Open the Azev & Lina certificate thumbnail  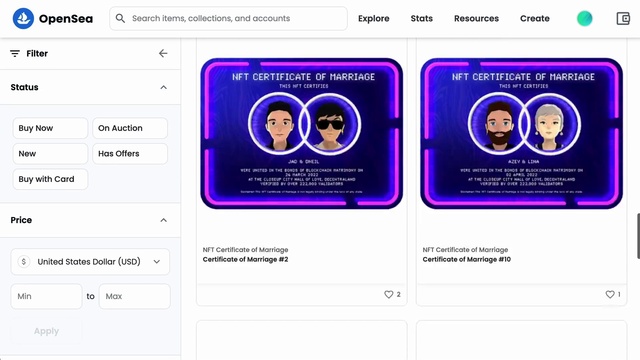coord(521,133)
